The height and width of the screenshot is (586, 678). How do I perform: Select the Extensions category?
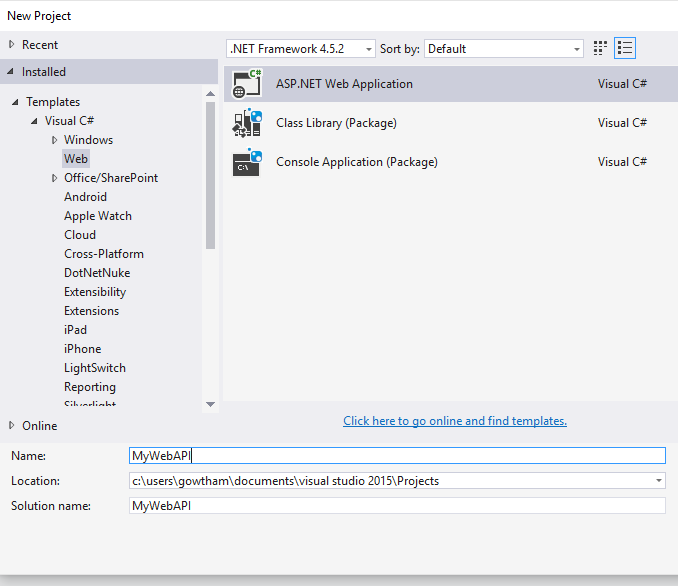91,311
